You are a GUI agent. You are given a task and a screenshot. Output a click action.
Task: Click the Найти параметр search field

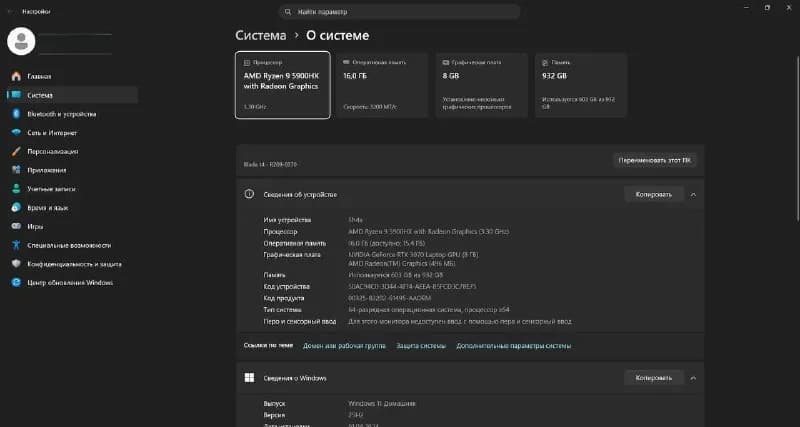click(399, 12)
